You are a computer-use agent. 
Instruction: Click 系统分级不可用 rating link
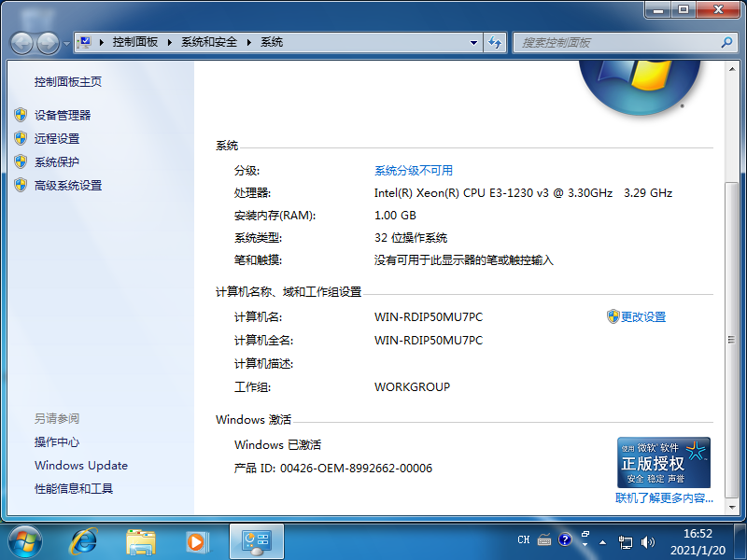(413, 170)
